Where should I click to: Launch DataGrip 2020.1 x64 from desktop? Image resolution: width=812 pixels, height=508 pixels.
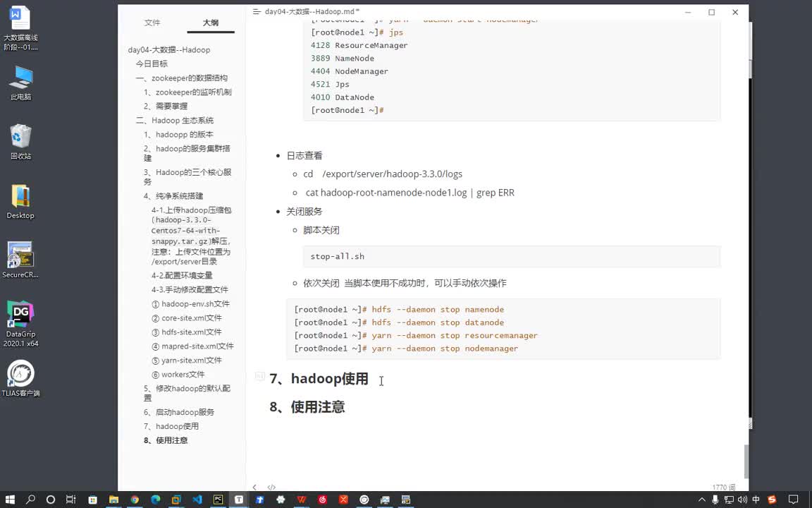click(x=20, y=324)
